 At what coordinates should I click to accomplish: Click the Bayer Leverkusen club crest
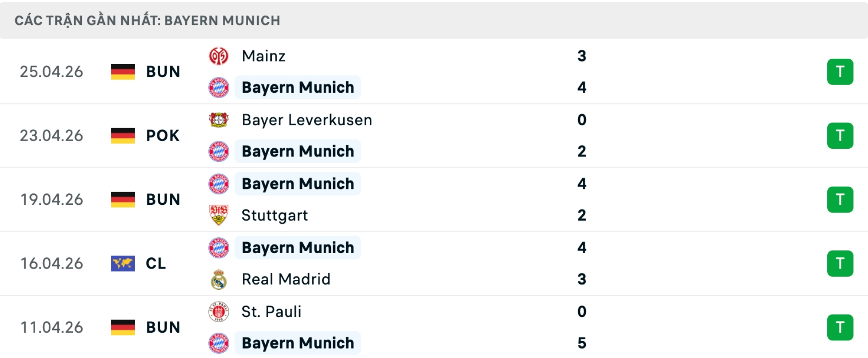(218, 120)
